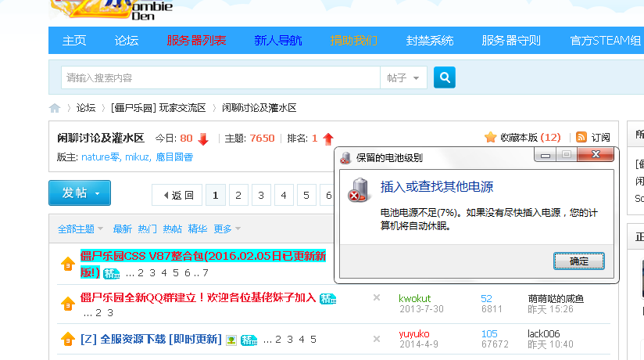Screen dimensions: 644x360
Task: Click the home icon in breadcrumb
Action: pyautogui.click(x=55, y=108)
